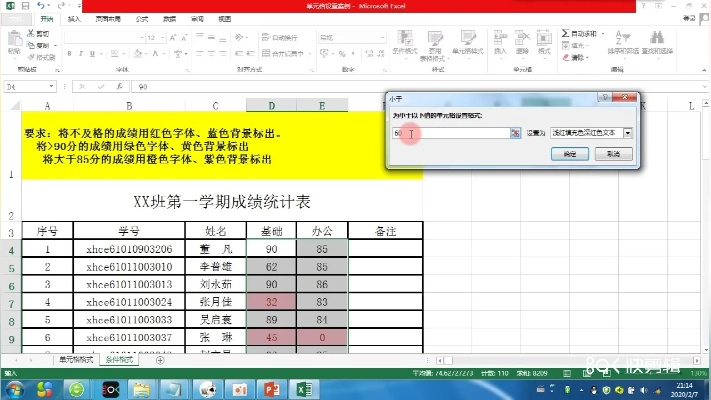This screenshot has height=400, width=711.
Task: Switch to the Insert (插入) ribbon tab
Action: click(75, 18)
